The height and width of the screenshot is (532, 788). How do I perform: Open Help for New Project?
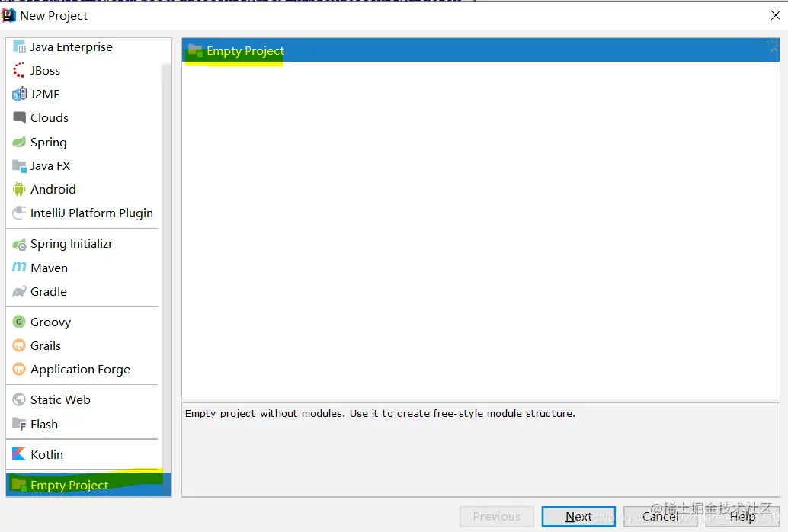tap(742, 517)
